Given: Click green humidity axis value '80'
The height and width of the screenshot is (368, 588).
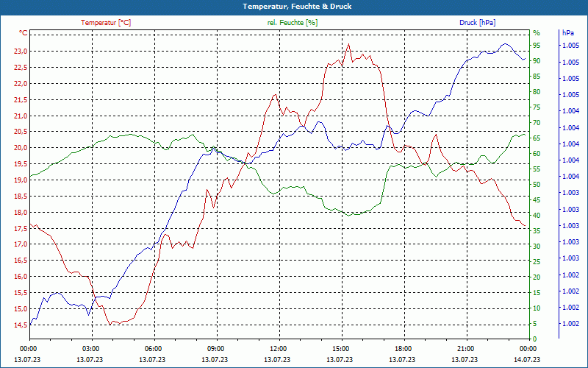Looking at the screenshot, I should (x=537, y=92).
